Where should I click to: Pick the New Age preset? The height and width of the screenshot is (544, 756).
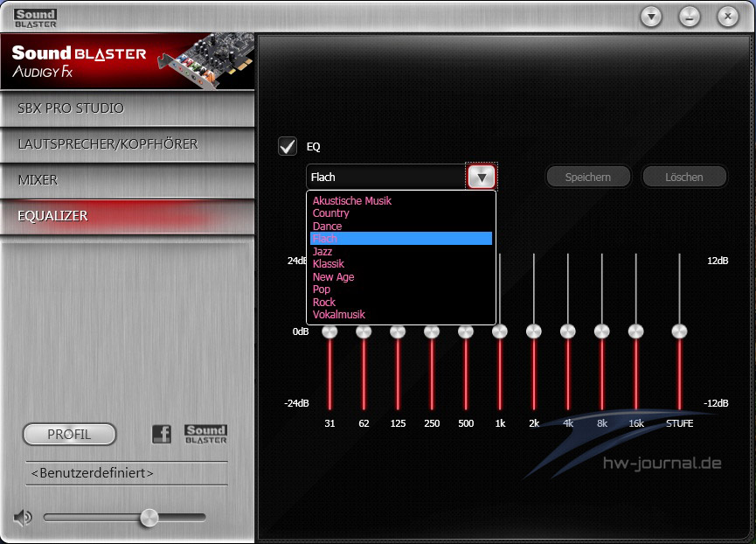pos(400,277)
